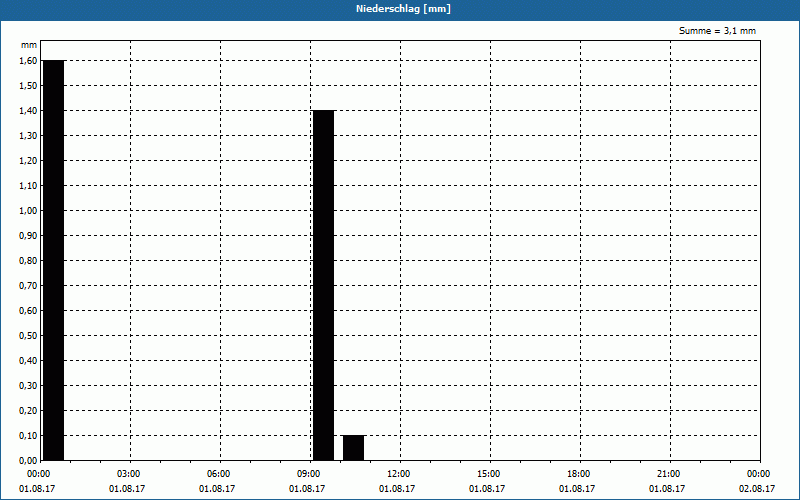The height and width of the screenshot is (500, 800).
Task: Click the 09:00 time axis label
Action: tap(309, 474)
